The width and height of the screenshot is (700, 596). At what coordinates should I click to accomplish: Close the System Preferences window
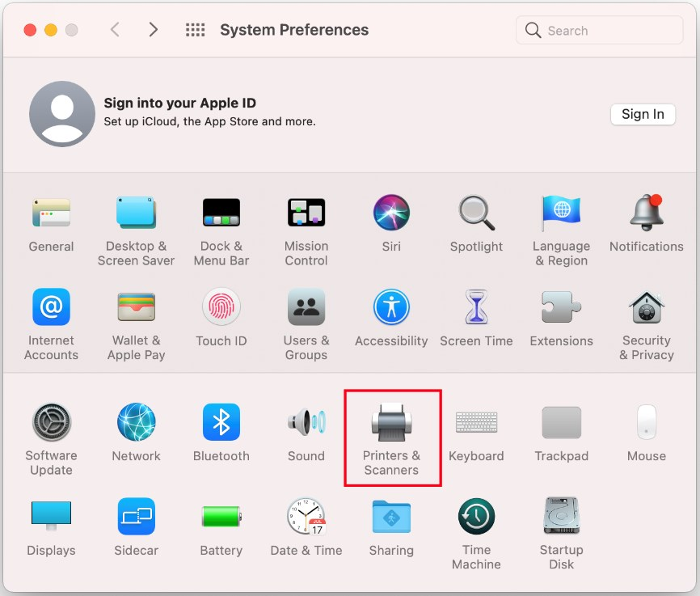pyautogui.click(x=30, y=30)
